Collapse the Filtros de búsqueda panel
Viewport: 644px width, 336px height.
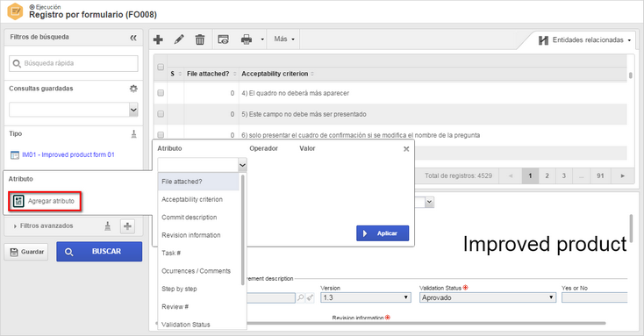133,38
